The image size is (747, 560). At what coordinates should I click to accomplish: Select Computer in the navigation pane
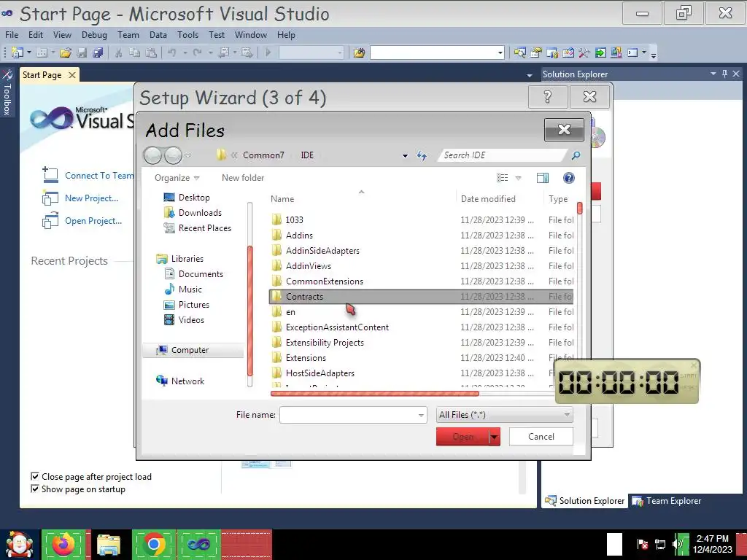[193, 350]
